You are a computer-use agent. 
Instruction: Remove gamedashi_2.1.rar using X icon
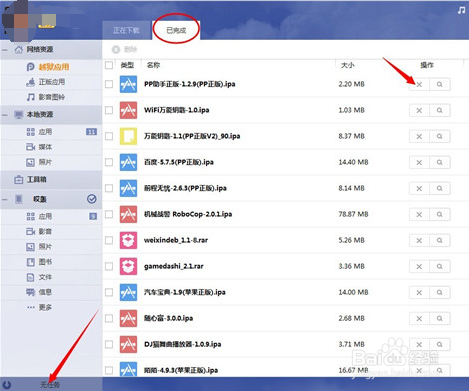tap(419, 266)
